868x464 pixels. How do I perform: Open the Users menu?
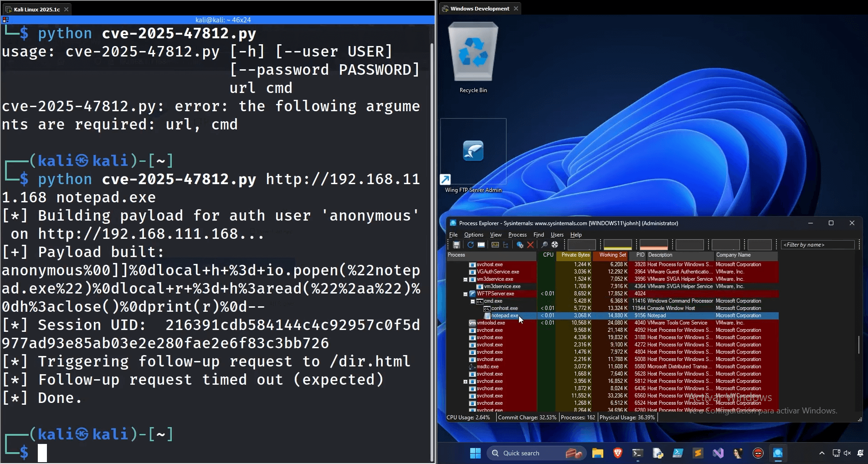point(557,235)
